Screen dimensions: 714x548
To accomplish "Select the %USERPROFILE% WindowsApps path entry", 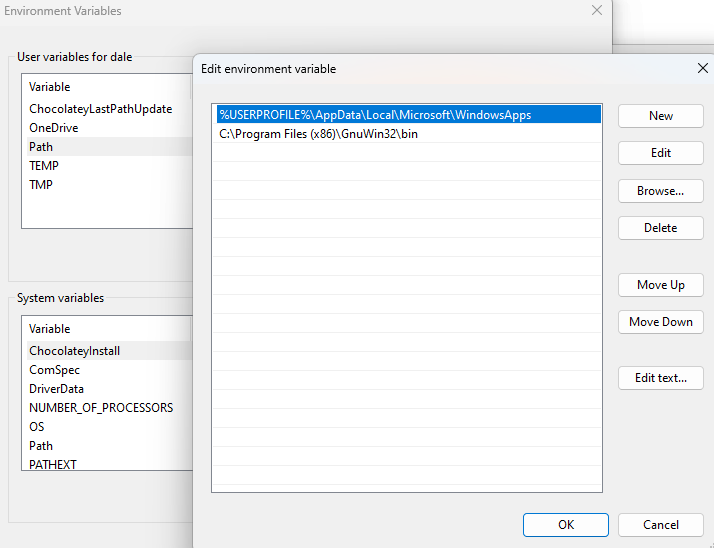I will [408, 115].
